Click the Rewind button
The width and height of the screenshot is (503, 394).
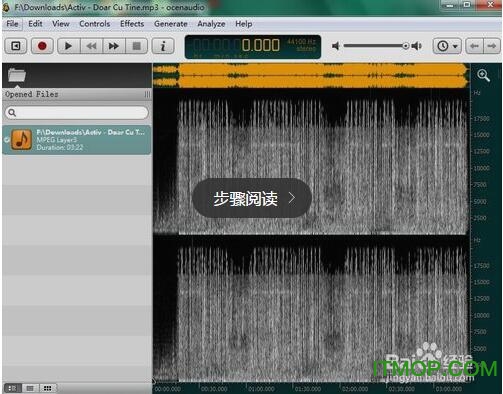[x=91, y=46]
